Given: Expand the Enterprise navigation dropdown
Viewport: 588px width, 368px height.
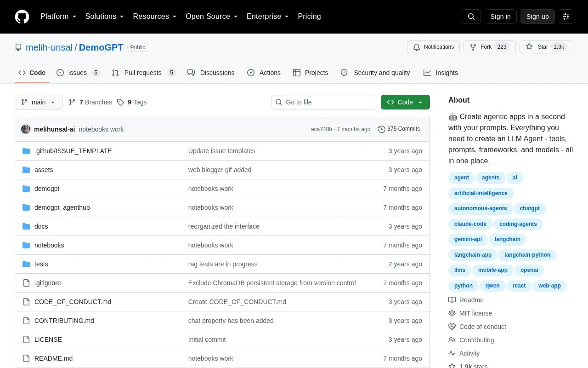Looking at the screenshot, I should point(268,17).
